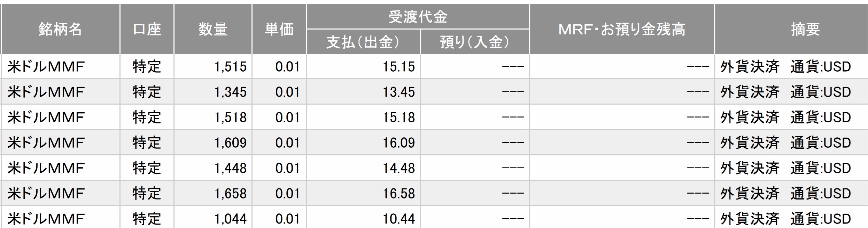Click the payment amount 13.45
The height and width of the screenshot is (228, 868).
pyautogui.click(x=399, y=92)
